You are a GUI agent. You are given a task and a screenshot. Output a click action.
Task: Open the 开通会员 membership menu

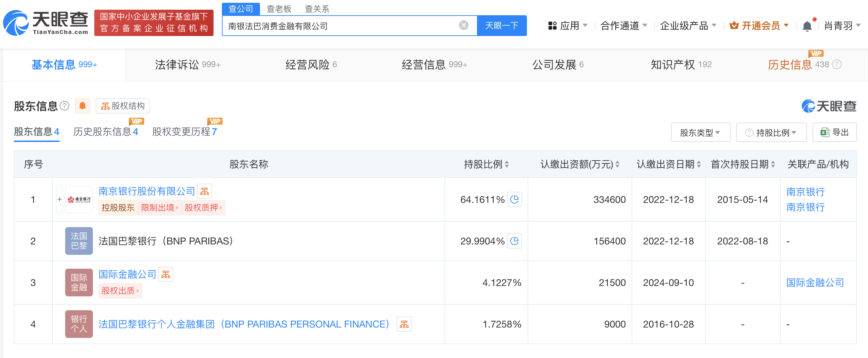coord(759,26)
